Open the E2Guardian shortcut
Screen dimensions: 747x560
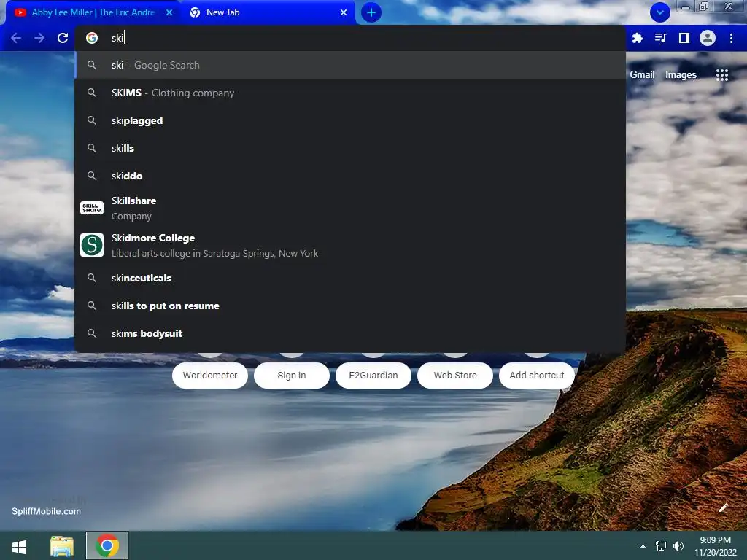point(373,376)
